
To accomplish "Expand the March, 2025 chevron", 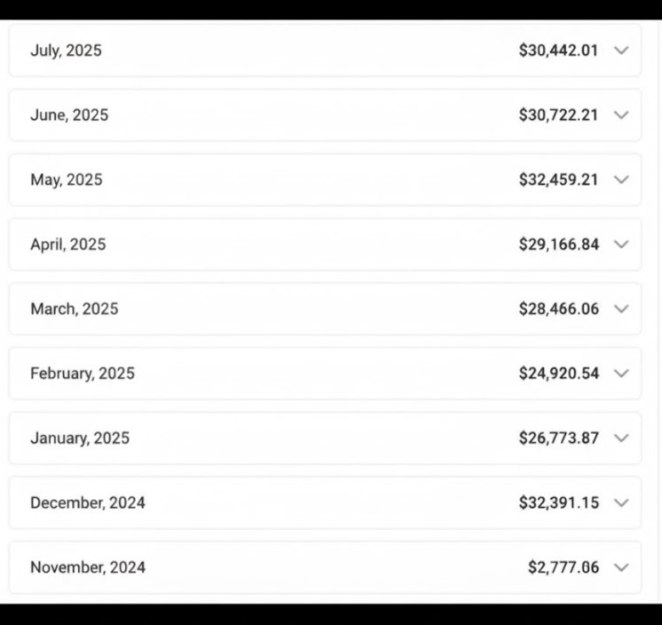I will (621, 309).
